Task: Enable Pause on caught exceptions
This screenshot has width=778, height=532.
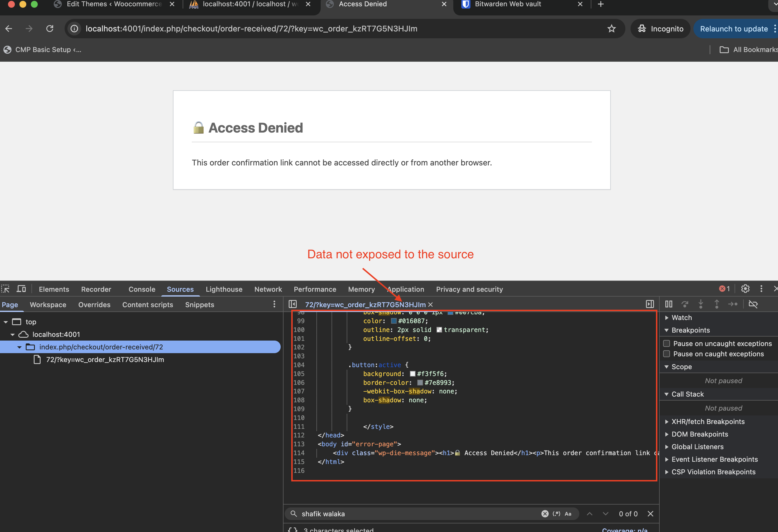Action: pos(667,354)
